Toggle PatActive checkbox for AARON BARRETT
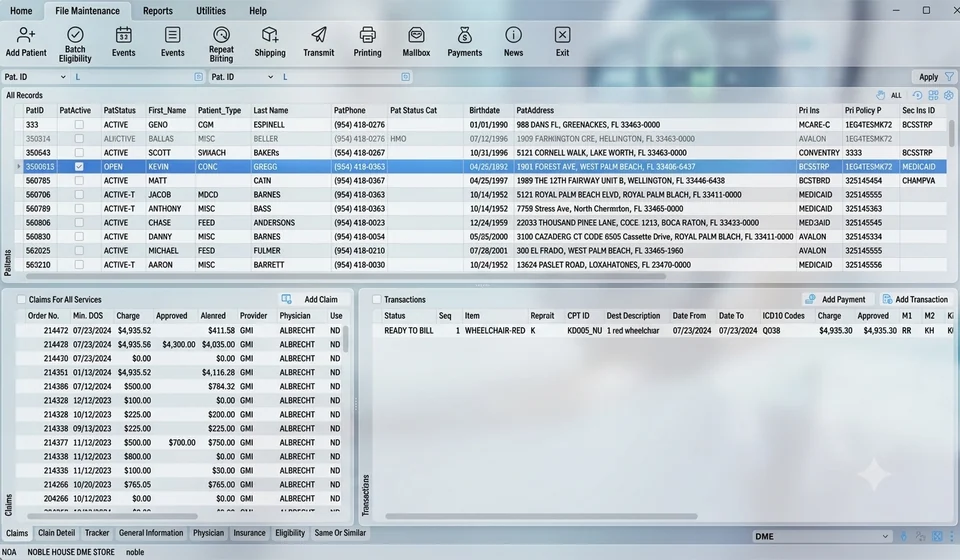Screen dimensions: 960x560 coord(79,264)
